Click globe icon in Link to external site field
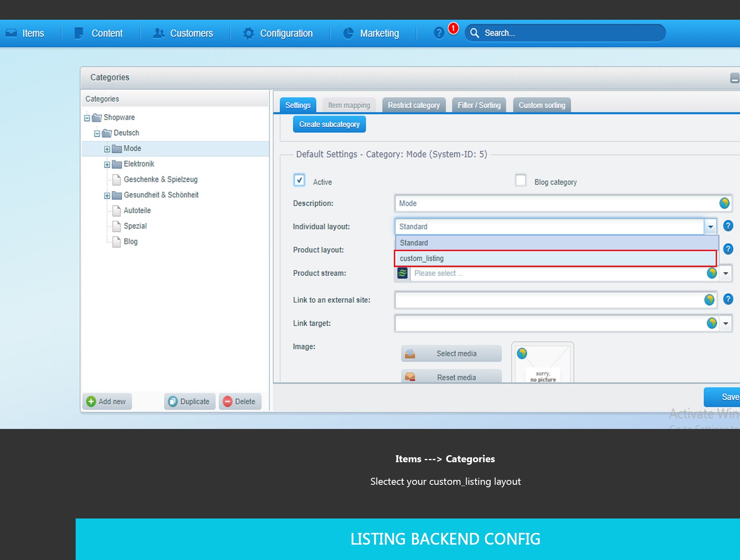Image resolution: width=740 pixels, height=560 pixels. [709, 300]
